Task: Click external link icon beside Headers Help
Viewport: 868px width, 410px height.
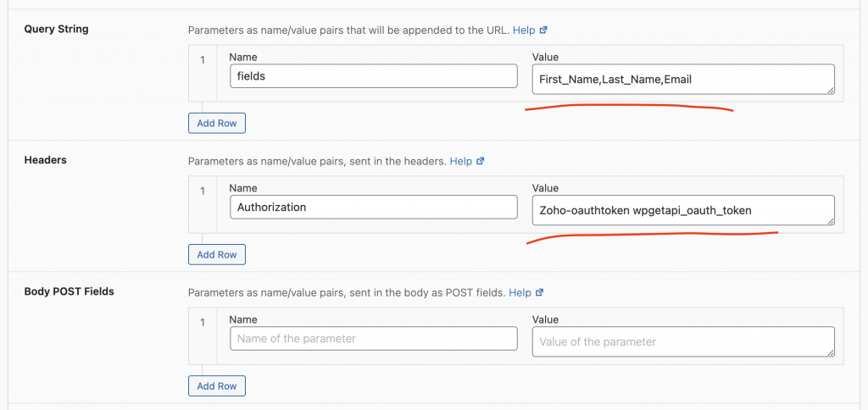Action: pyautogui.click(x=481, y=161)
